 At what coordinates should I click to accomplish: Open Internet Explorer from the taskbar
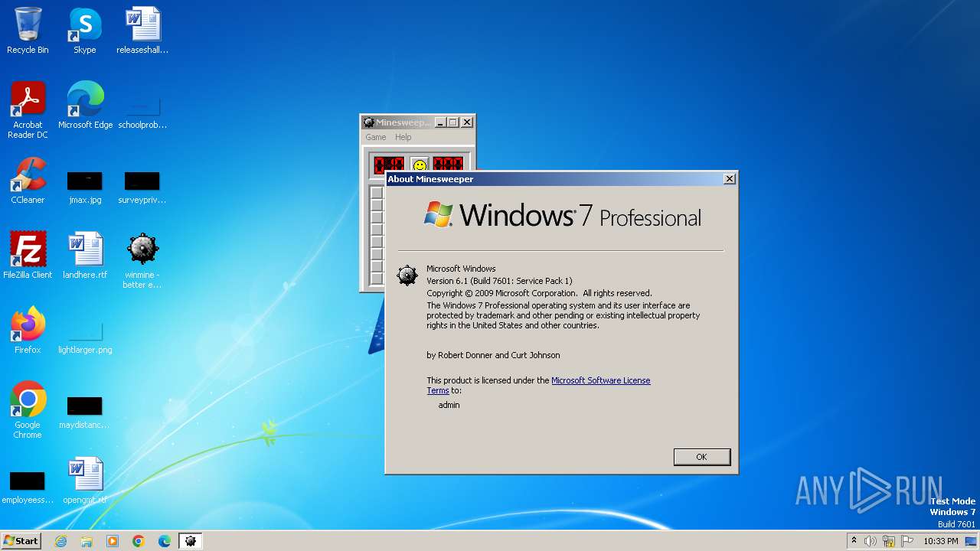[x=60, y=541]
